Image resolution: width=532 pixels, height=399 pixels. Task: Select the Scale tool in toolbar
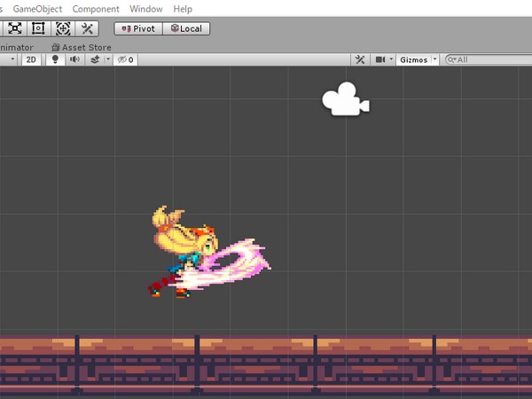[15, 28]
